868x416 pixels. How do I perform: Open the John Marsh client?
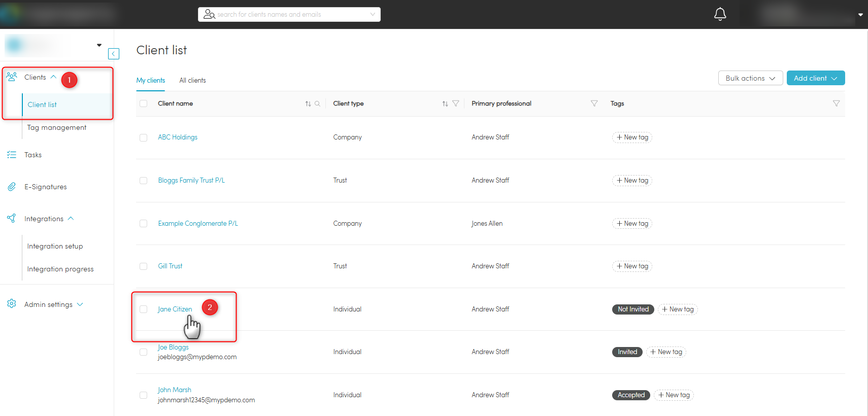[175, 390]
